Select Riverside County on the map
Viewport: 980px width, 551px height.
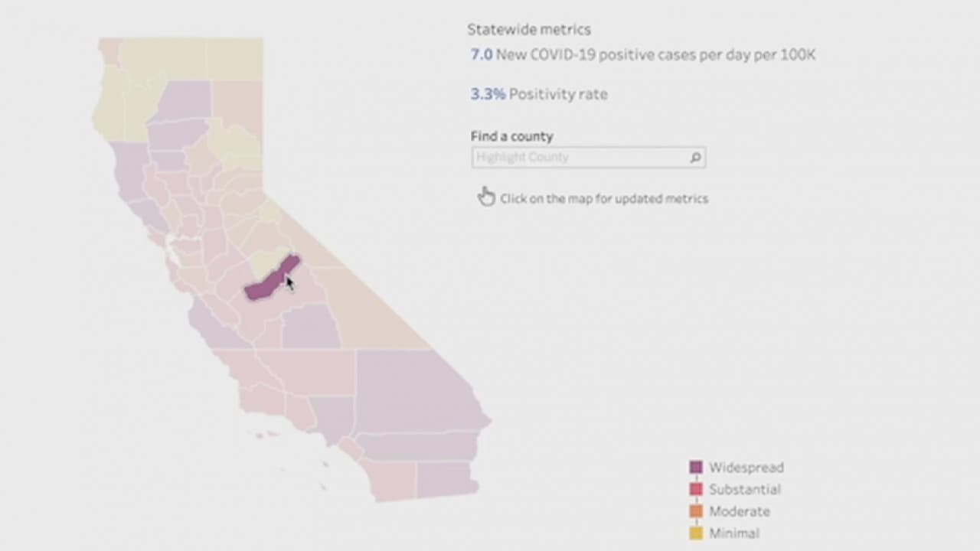417,446
